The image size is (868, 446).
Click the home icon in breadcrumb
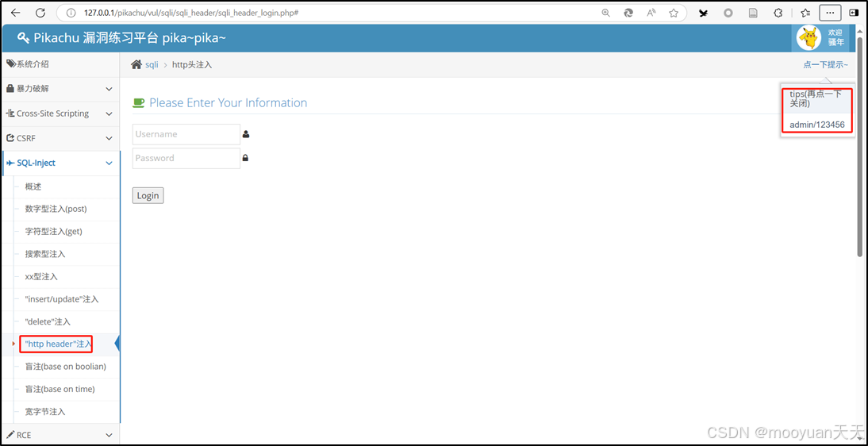click(136, 65)
